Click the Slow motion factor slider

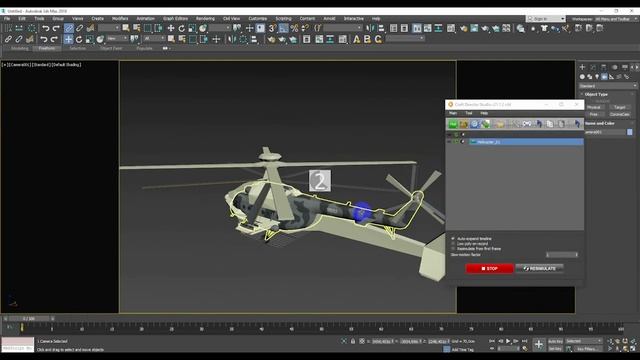(562, 255)
